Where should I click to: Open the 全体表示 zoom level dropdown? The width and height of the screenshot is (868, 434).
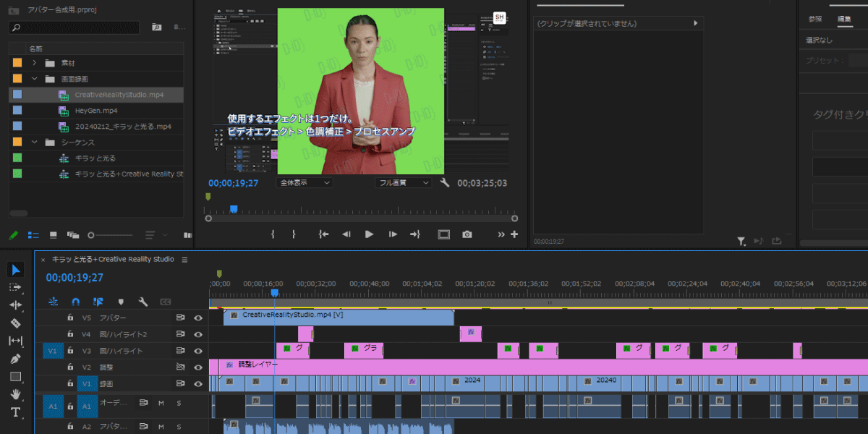click(305, 183)
